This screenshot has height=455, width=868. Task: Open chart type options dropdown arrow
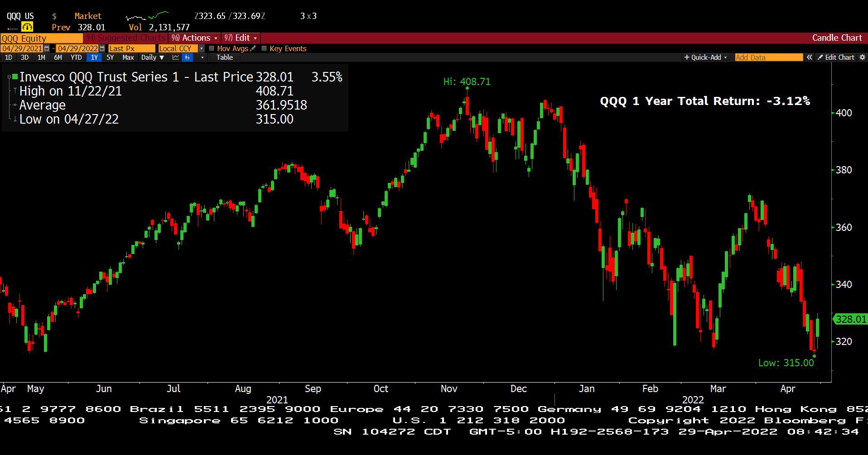202,57
